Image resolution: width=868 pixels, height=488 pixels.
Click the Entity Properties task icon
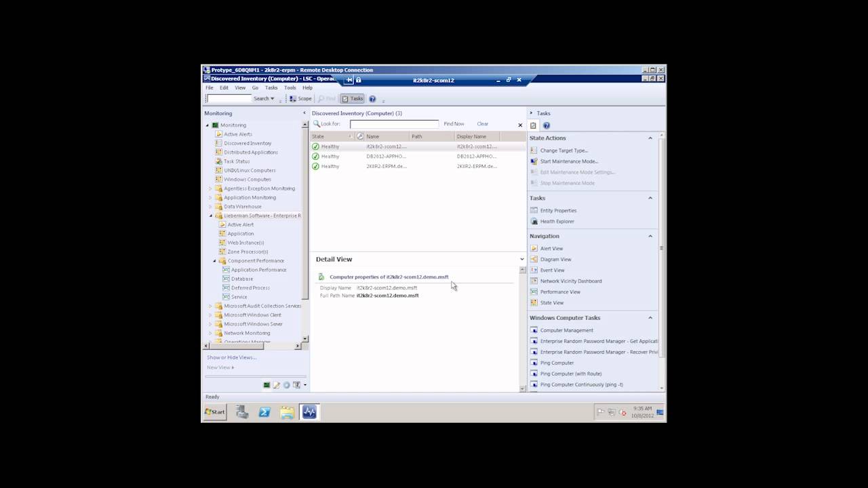pyautogui.click(x=534, y=211)
